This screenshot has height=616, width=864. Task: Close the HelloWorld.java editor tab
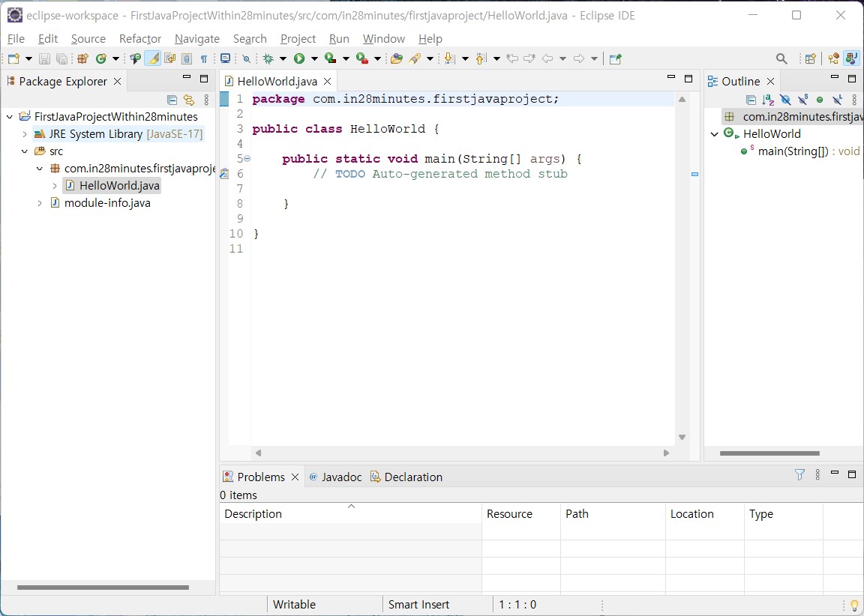point(327,81)
